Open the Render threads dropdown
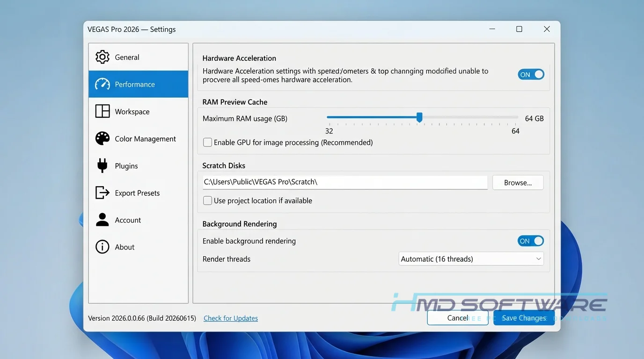Screen dimensions: 644x359 tap(471, 259)
